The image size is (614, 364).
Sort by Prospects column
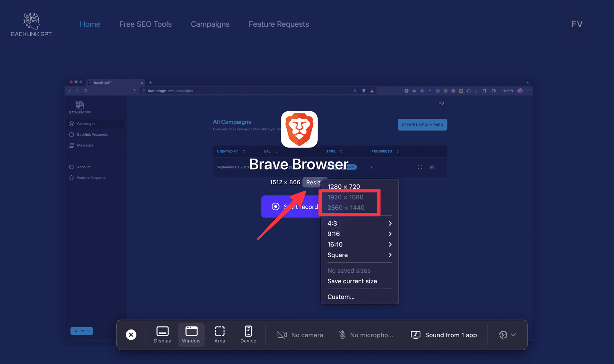385,151
